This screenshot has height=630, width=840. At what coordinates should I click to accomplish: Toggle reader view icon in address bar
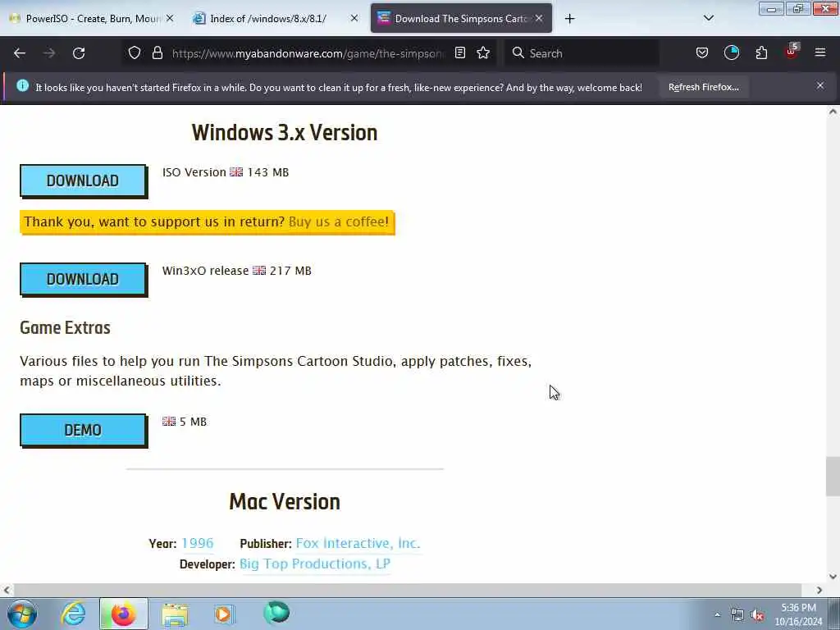pyautogui.click(x=459, y=52)
